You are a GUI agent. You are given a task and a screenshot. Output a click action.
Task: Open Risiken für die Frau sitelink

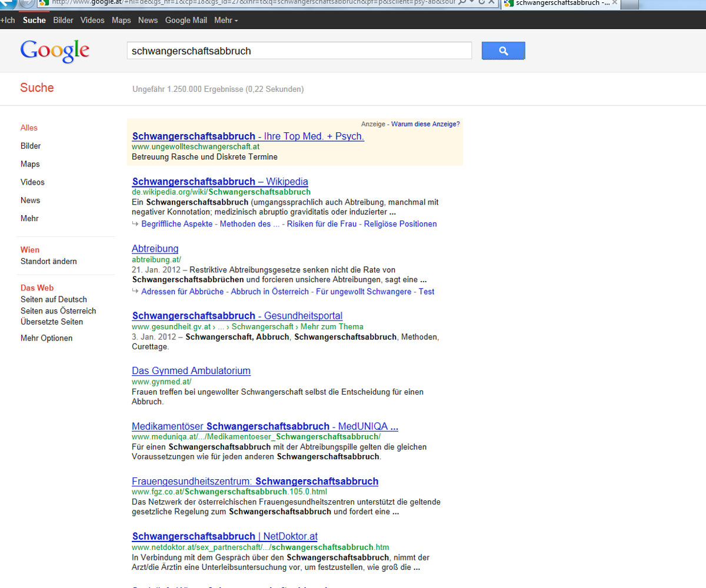[322, 224]
